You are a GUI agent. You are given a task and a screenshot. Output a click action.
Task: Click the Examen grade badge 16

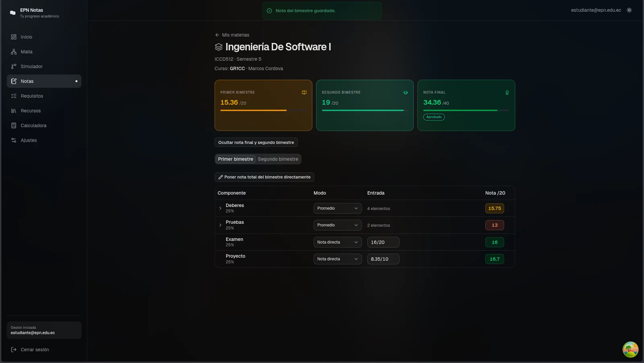pos(495,242)
